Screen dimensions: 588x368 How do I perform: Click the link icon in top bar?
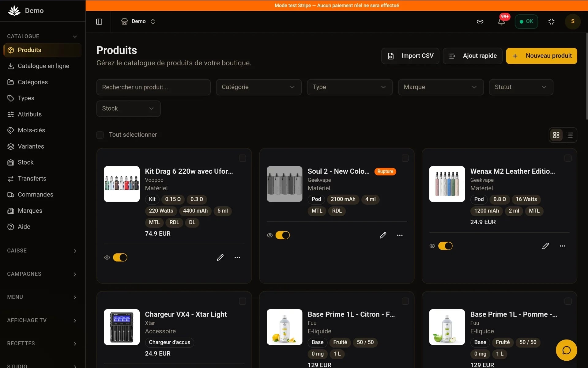pyautogui.click(x=480, y=21)
